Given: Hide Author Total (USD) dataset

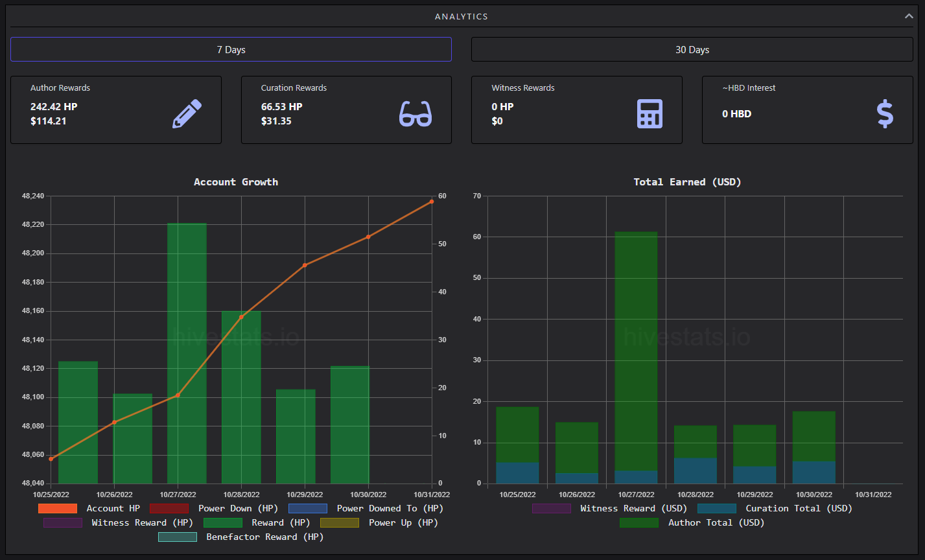Looking at the screenshot, I should click(x=692, y=522).
